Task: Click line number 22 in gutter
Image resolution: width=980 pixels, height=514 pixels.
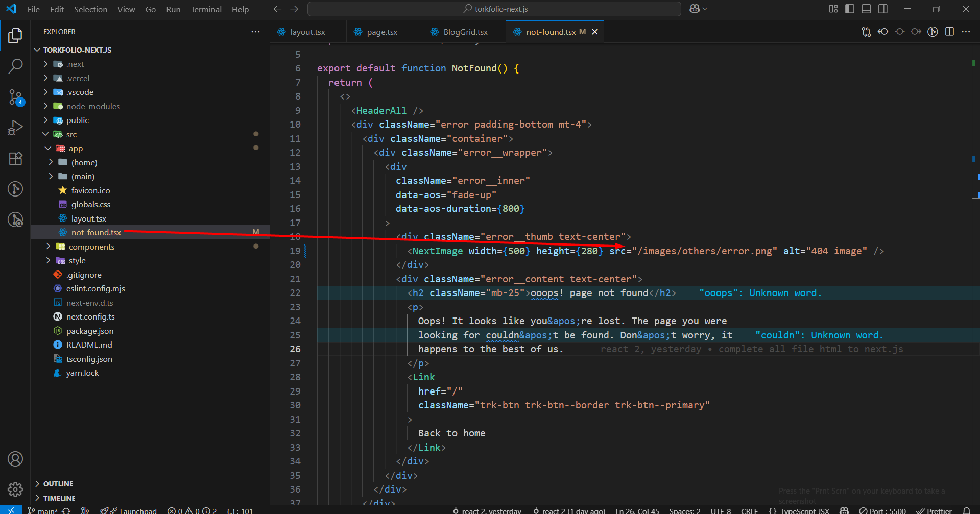Action: click(x=295, y=292)
